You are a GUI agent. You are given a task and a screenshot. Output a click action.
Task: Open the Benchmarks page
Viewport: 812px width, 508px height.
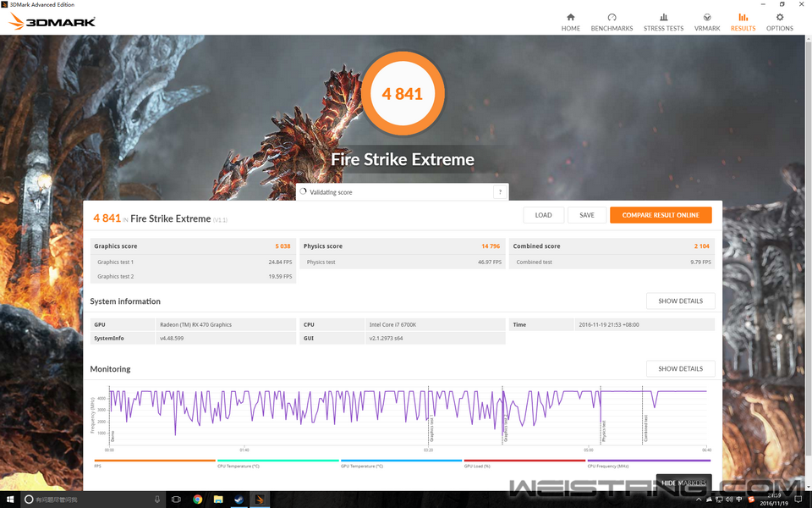tap(612, 22)
